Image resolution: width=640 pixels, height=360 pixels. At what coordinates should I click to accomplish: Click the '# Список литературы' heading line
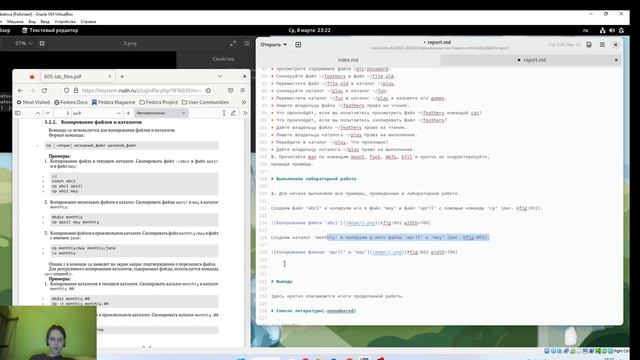coord(313,311)
